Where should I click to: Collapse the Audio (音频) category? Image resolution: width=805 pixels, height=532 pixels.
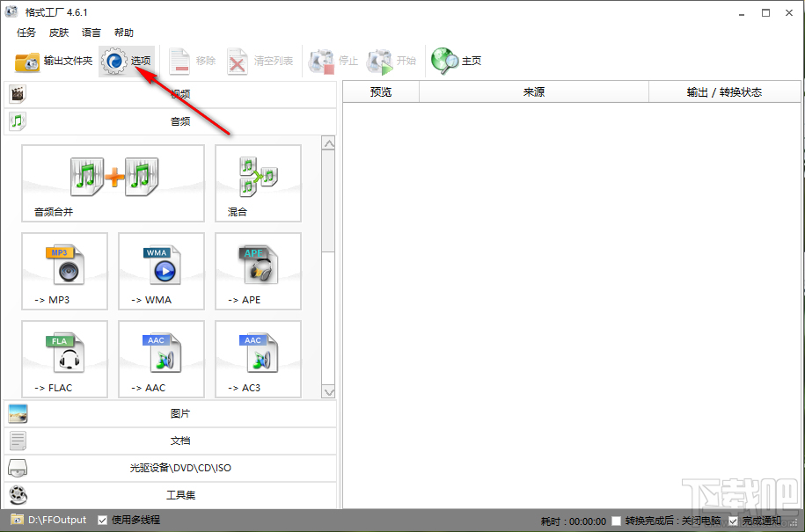click(x=171, y=121)
